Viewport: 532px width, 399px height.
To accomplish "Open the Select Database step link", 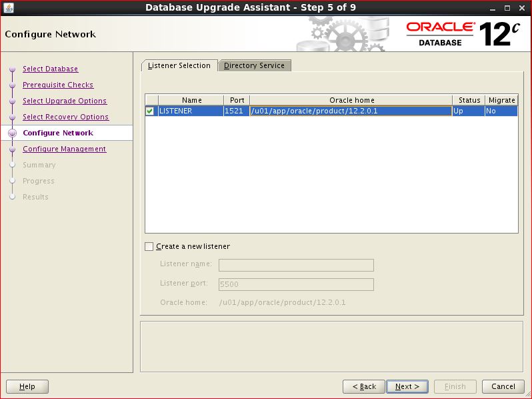I will 50,69.
